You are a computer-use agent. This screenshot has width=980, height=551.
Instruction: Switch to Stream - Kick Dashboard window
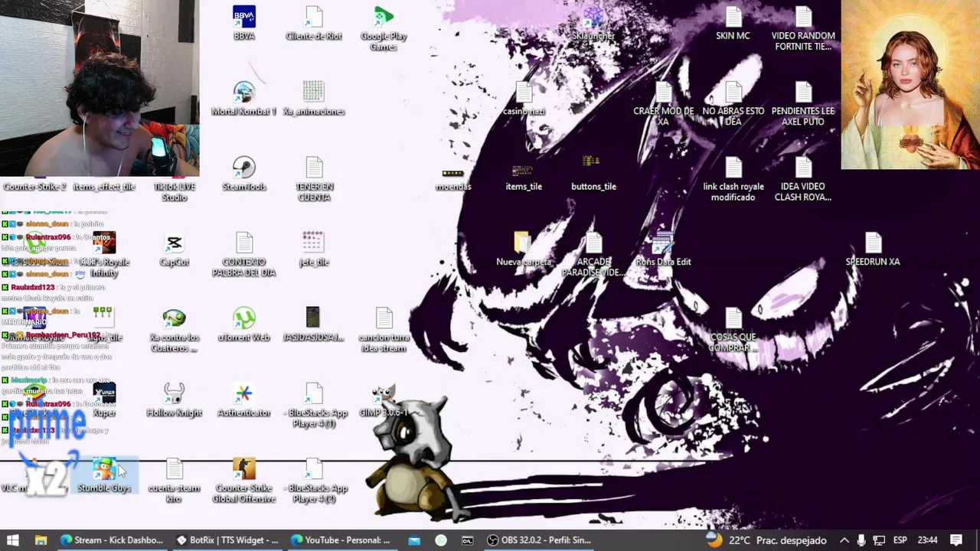coord(113,540)
